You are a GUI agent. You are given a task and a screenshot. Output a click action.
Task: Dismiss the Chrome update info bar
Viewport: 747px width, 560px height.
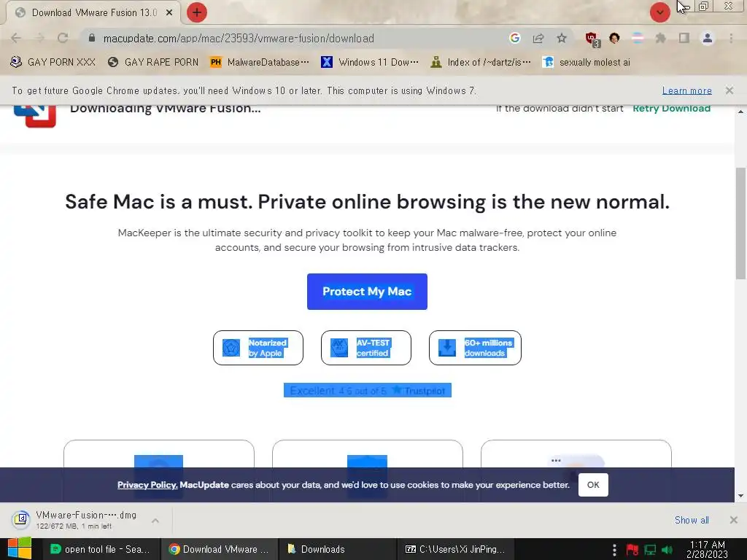coord(729,90)
